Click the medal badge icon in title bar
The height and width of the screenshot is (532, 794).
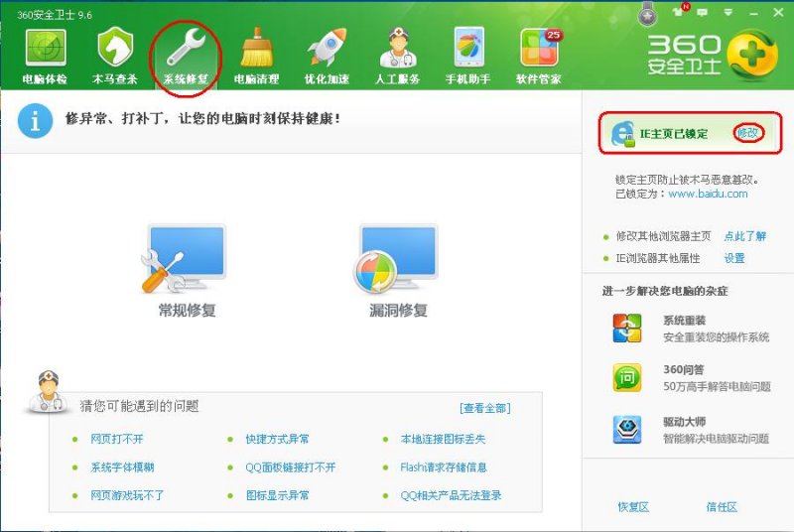tap(647, 14)
